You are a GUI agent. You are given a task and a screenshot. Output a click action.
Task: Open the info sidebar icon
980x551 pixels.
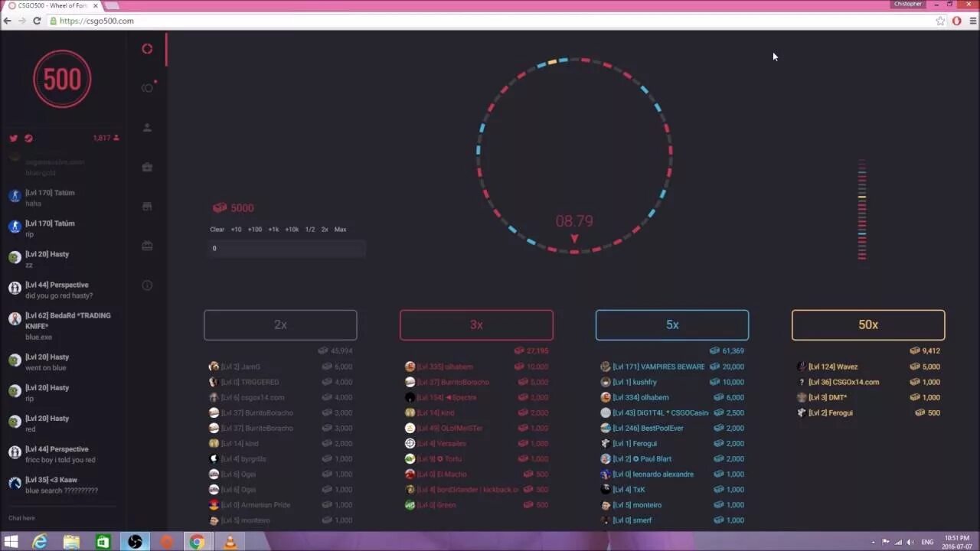tap(147, 285)
